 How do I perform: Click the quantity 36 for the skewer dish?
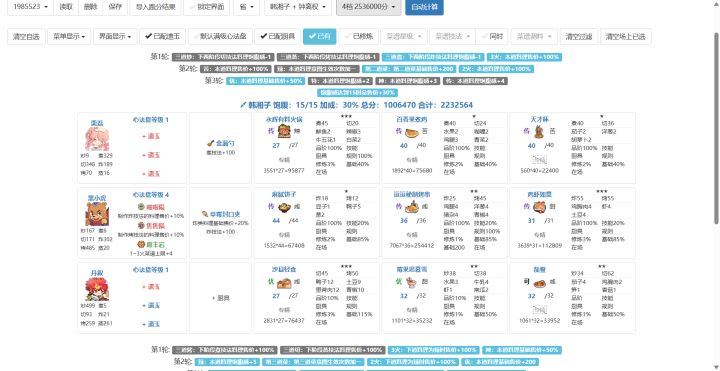click(404, 220)
